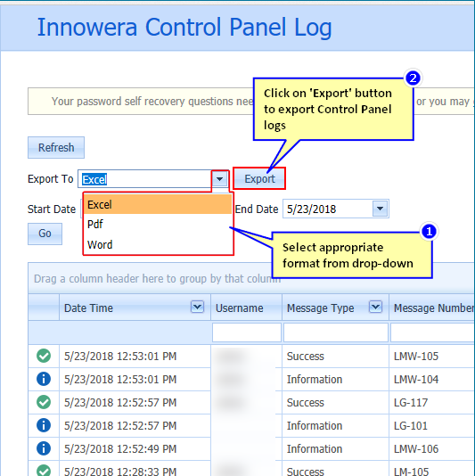475x476 pixels.
Task: Click the Message Type filter input box
Action: (x=336, y=332)
